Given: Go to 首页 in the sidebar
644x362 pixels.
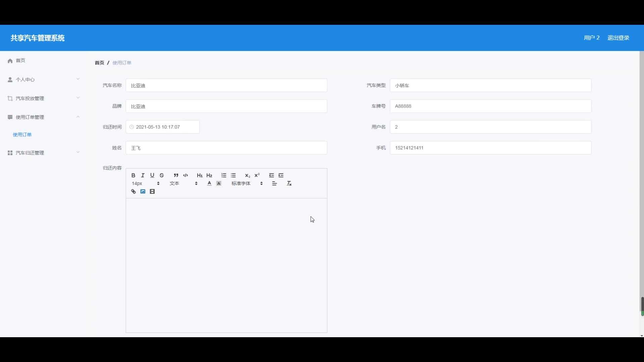Looking at the screenshot, I should [20, 60].
